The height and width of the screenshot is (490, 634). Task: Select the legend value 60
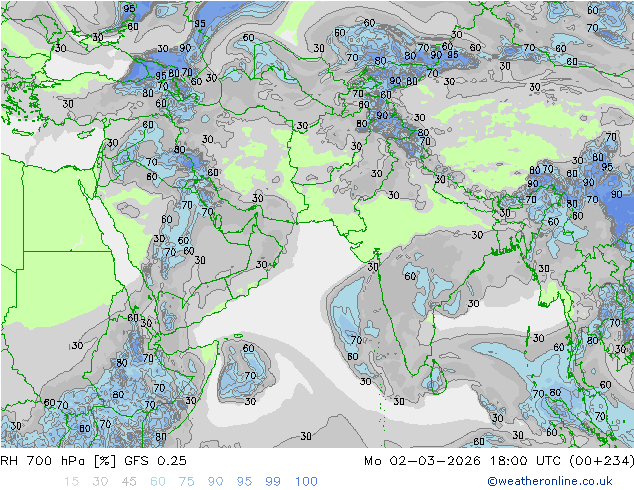click(x=158, y=481)
